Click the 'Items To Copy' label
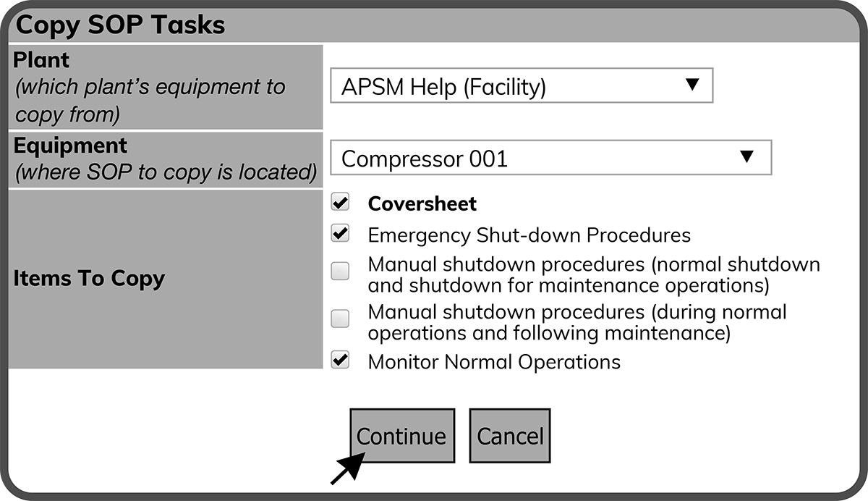The width and height of the screenshot is (868, 501). (89, 279)
